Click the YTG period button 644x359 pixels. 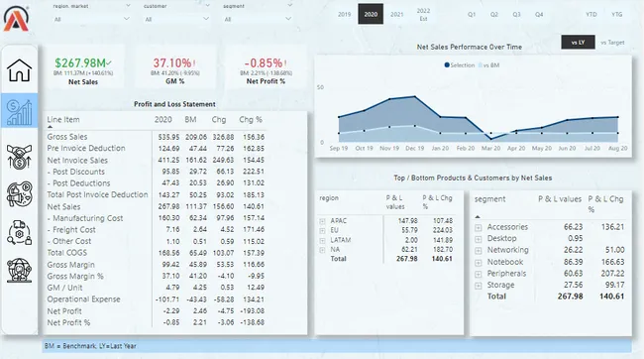(616, 15)
